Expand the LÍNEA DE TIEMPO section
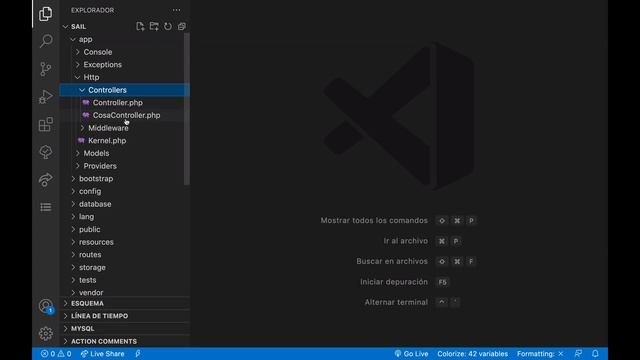This screenshot has height=360, width=640. click(124, 316)
